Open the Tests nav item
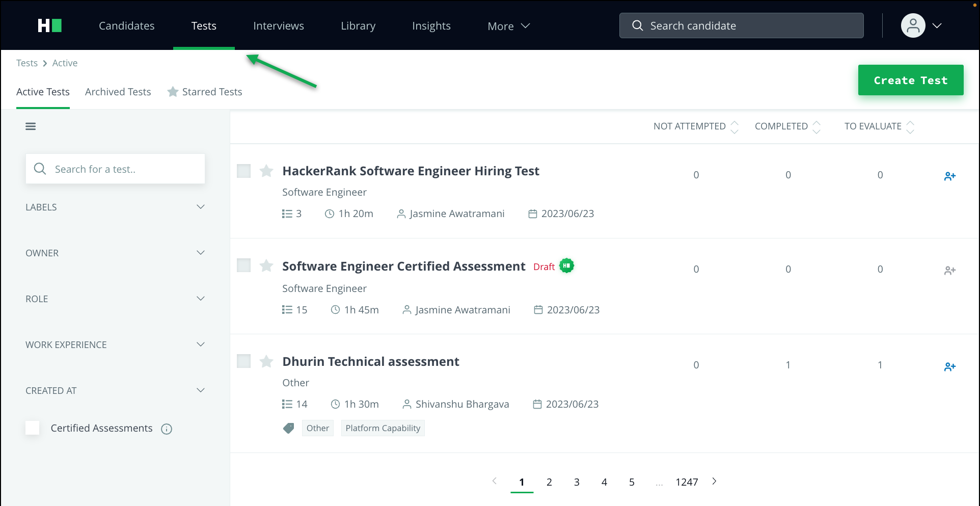 204,25
